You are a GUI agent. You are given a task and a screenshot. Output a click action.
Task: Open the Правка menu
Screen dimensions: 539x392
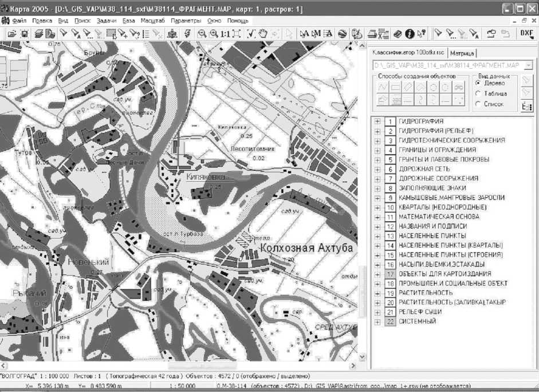(x=42, y=21)
